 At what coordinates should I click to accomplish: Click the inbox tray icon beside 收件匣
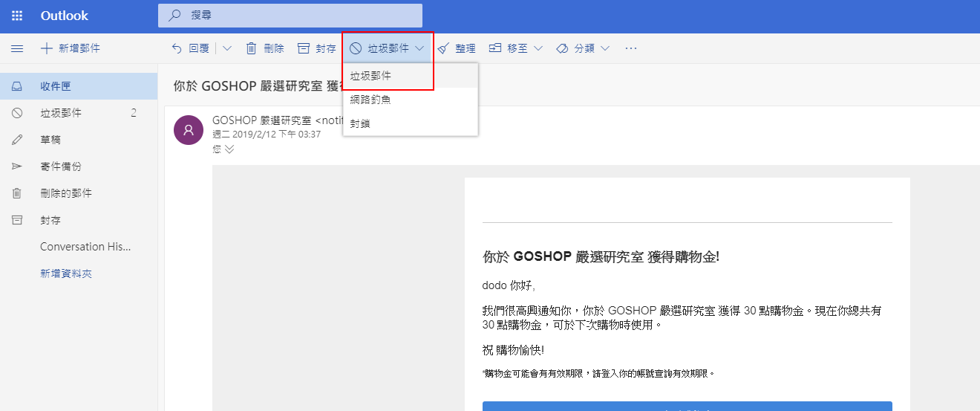(17, 86)
